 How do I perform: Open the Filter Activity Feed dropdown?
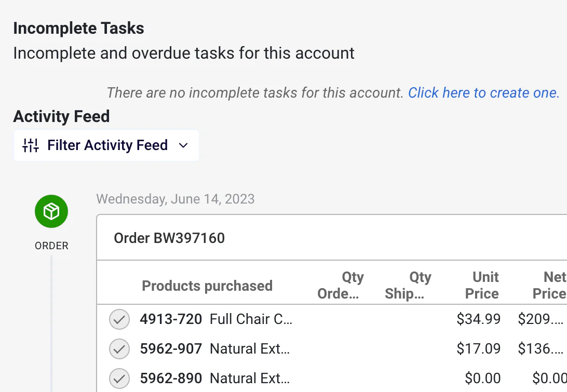(106, 145)
